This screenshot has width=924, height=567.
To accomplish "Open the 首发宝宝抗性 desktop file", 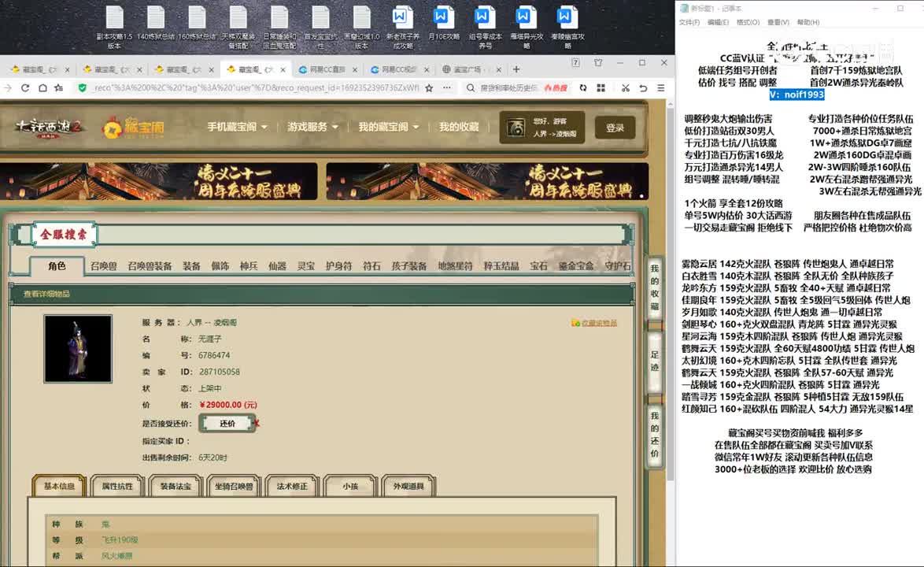I will [x=320, y=27].
